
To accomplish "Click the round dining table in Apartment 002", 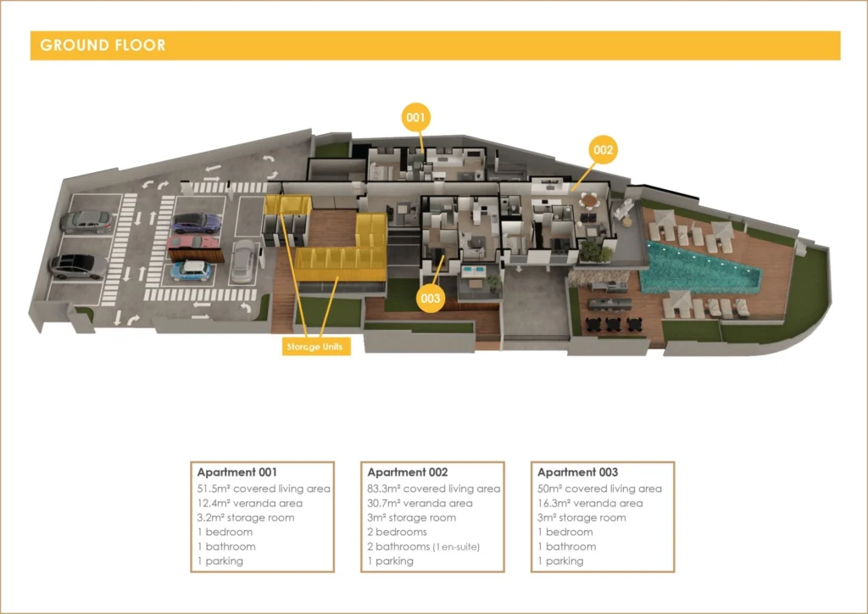I will tap(590, 200).
